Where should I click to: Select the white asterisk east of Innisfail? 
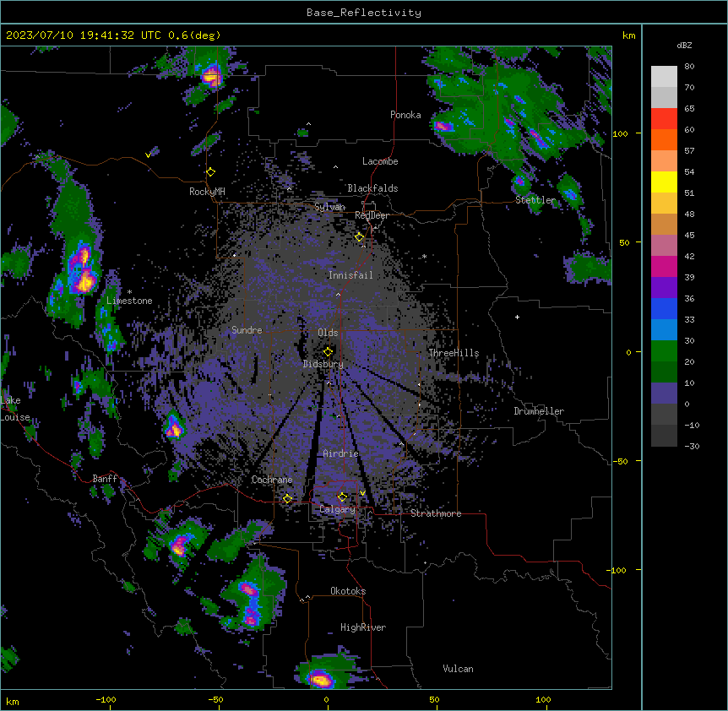click(424, 256)
